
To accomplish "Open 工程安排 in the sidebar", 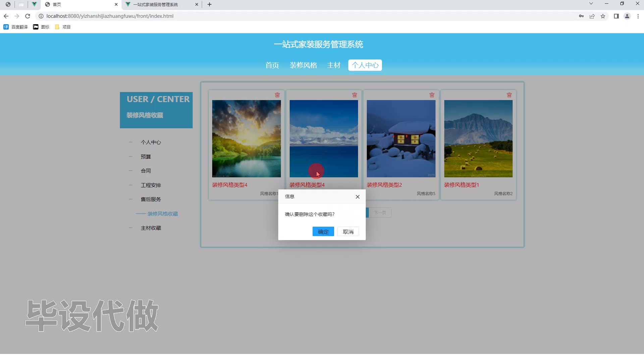I will click(151, 185).
